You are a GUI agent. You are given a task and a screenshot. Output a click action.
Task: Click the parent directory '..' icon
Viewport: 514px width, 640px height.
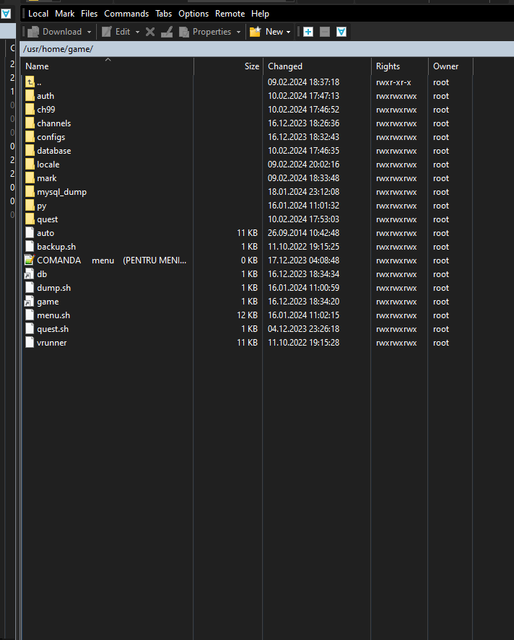pos(30,82)
